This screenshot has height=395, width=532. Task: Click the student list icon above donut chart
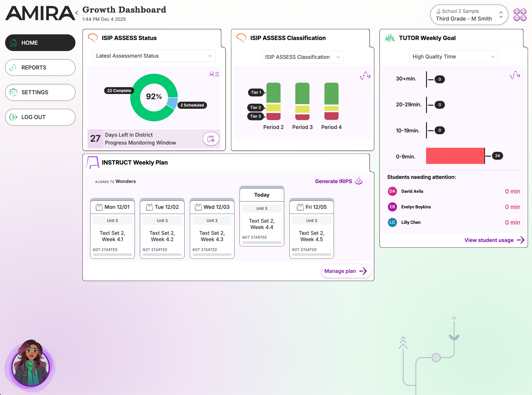point(214,74)
